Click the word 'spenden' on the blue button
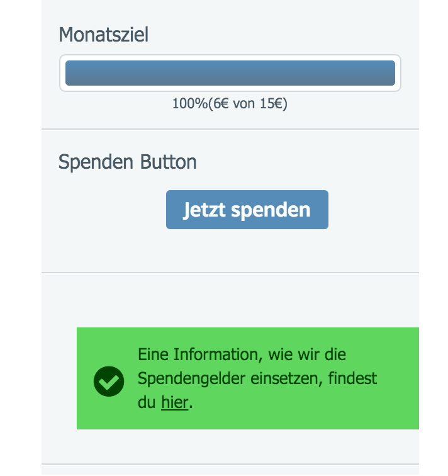The image size is (448, 476). pos(271,210)
